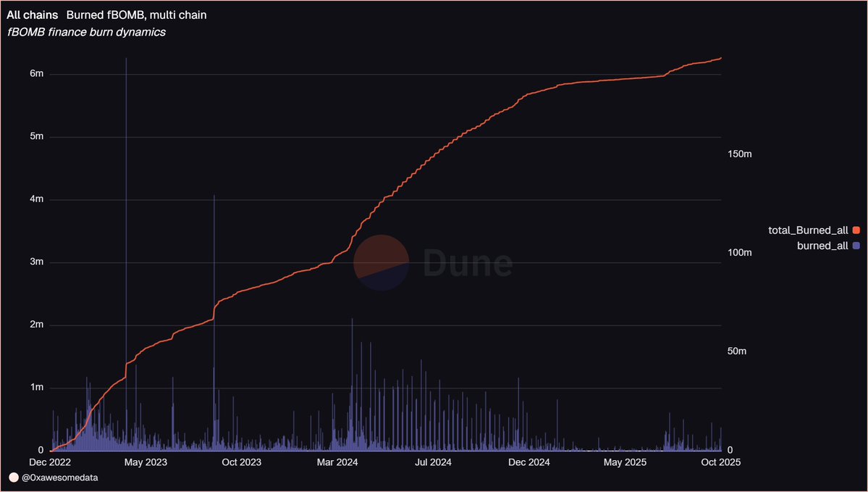Click the end of the orange cumulative line

tap(720, 58)
